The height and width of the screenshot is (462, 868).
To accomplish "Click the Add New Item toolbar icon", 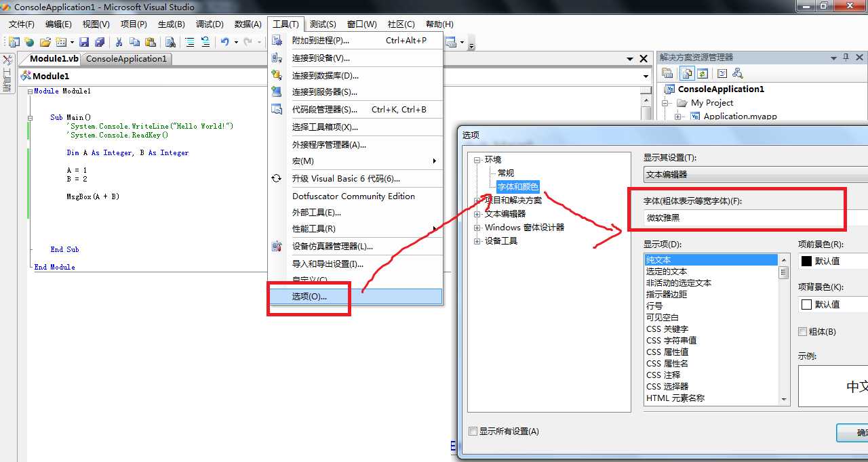I will point(60,42).
